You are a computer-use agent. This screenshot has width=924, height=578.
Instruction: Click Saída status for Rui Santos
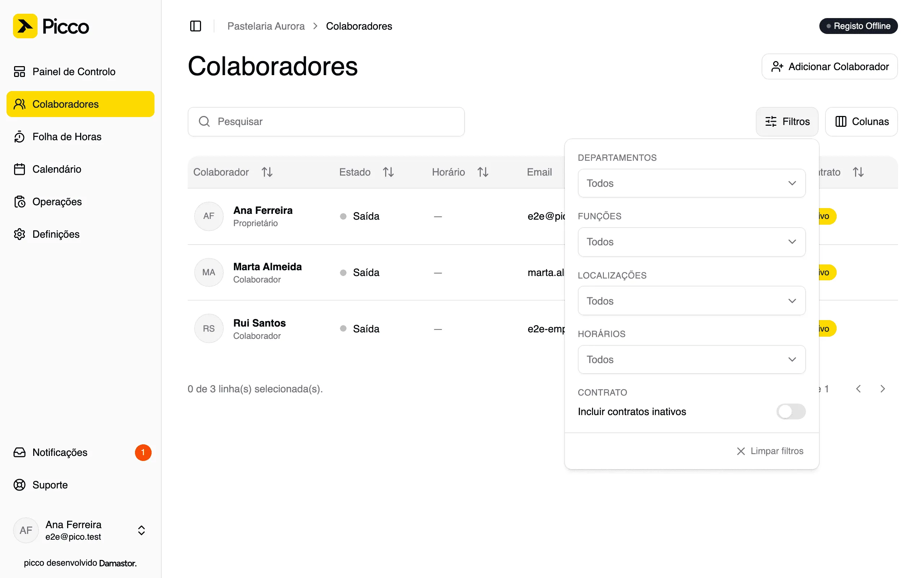pos(359,329)
